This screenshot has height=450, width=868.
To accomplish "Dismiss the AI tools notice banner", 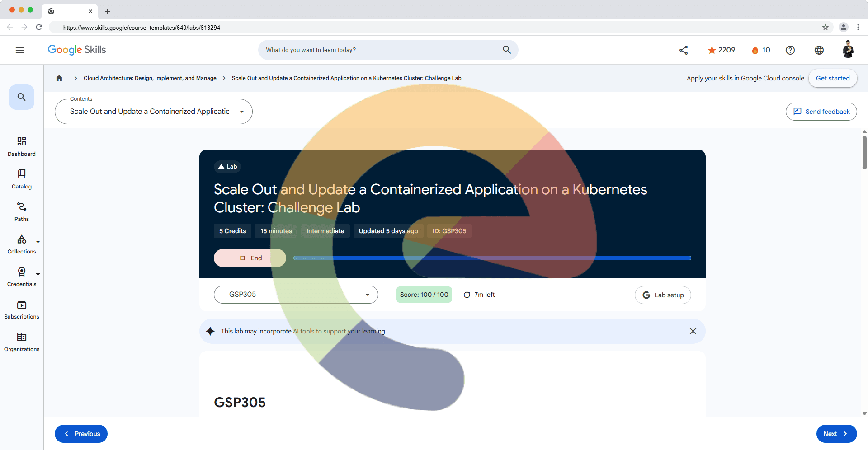I will [693, 331].
